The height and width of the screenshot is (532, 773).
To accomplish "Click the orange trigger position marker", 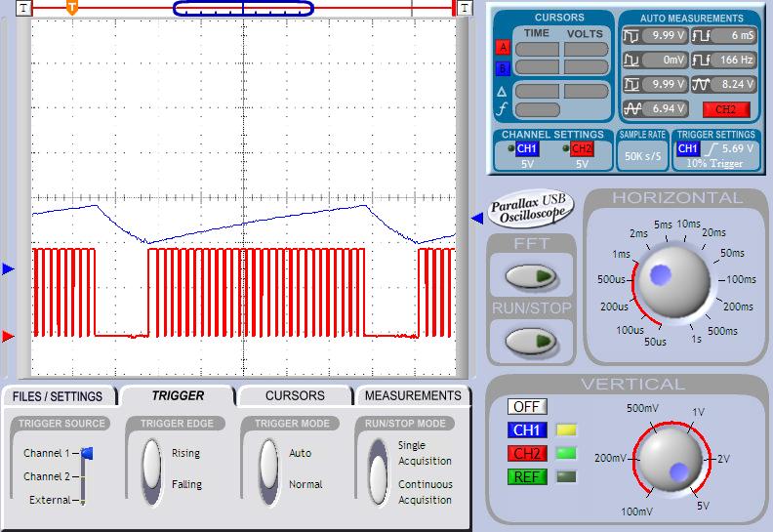I will pos(72,7).
